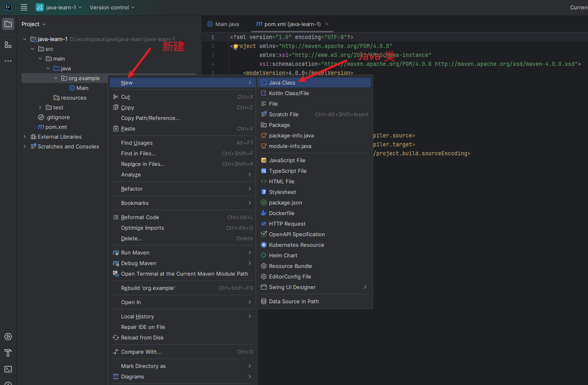Open the Structure tool window icon
This screenshot has height=385, width=588.
coord(8,45)
